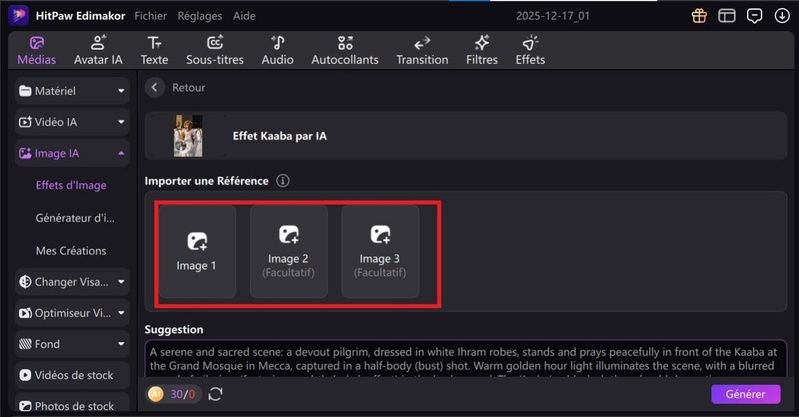Click the Fond pattern icon

25,344
